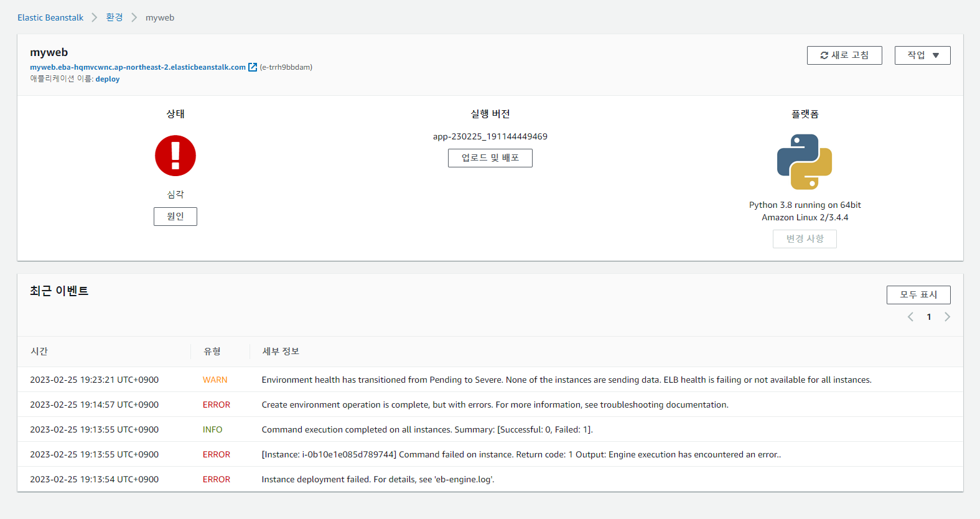Click the red severe health status icon
This screenshot has height=519, width=980.
175,156
